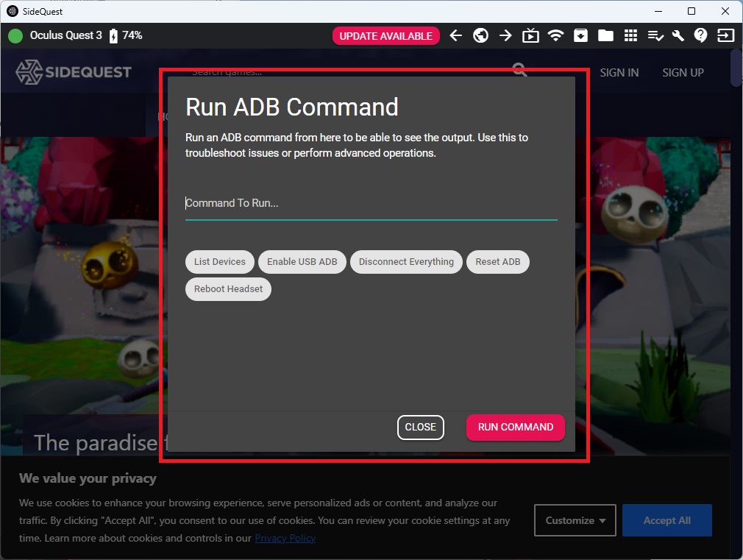Click Enable USB ADB
Screen dimensions: 743x560
click(302, 261)
